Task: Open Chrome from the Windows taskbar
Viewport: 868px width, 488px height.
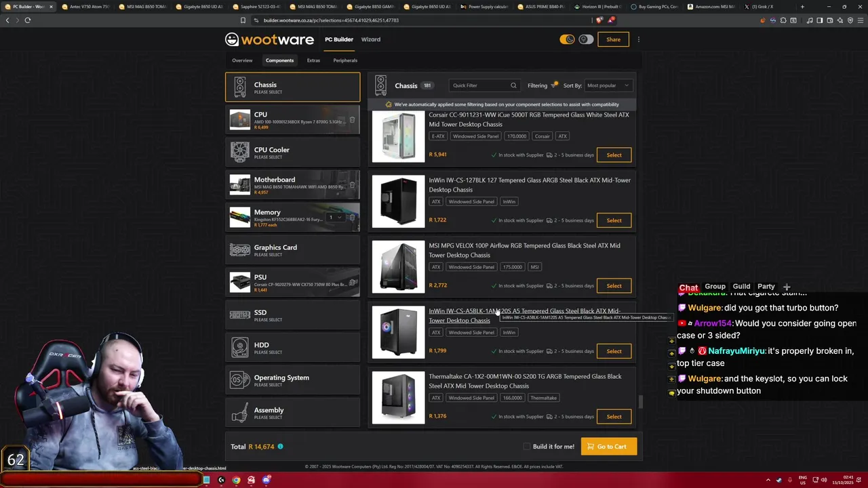Action: 236,480
